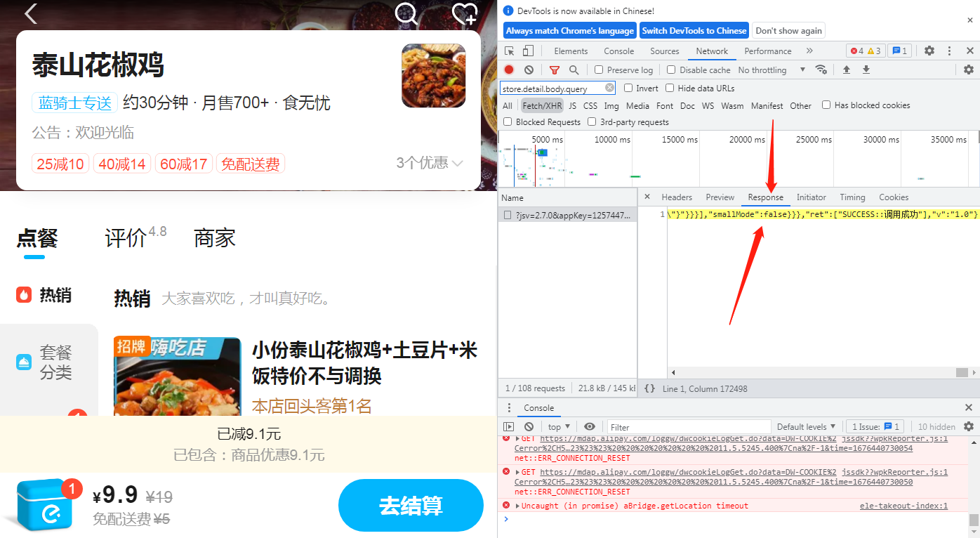Click Don't show again button
The height and width of the screenshot is (538, 980).
tap(788, 31)
